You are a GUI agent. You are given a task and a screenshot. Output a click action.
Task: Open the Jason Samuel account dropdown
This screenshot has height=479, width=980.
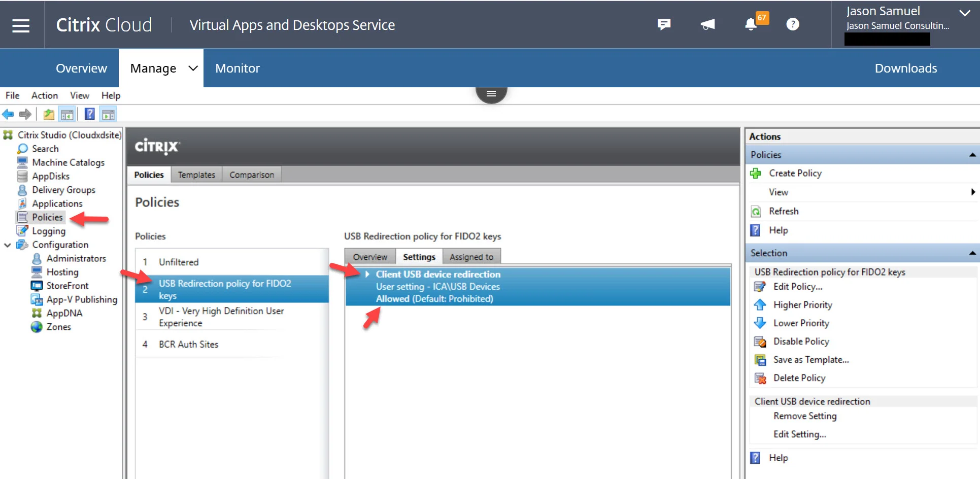pyautogui.click(x=964, y=13)
